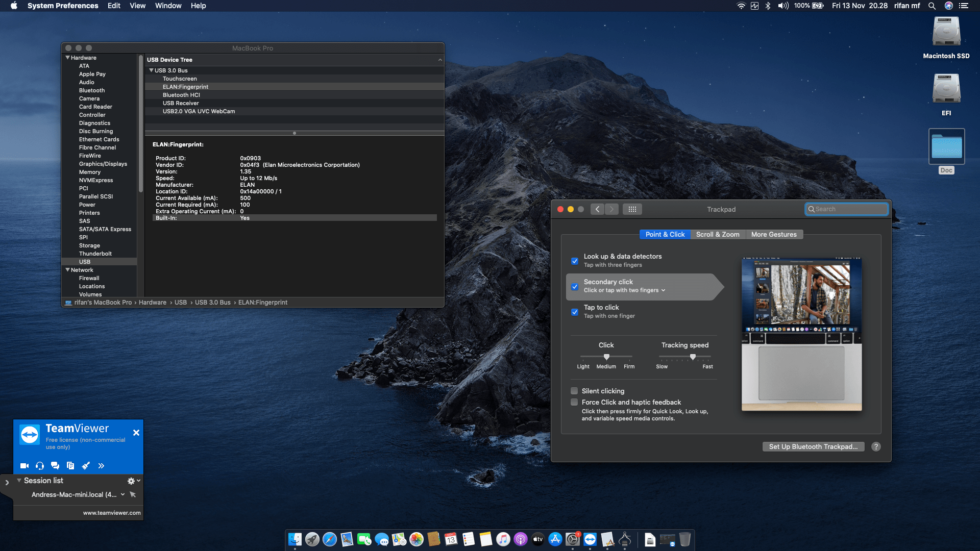Select the whiteboard brush icon in TeamViewer
980x551 pixels.
click(85, 466)
